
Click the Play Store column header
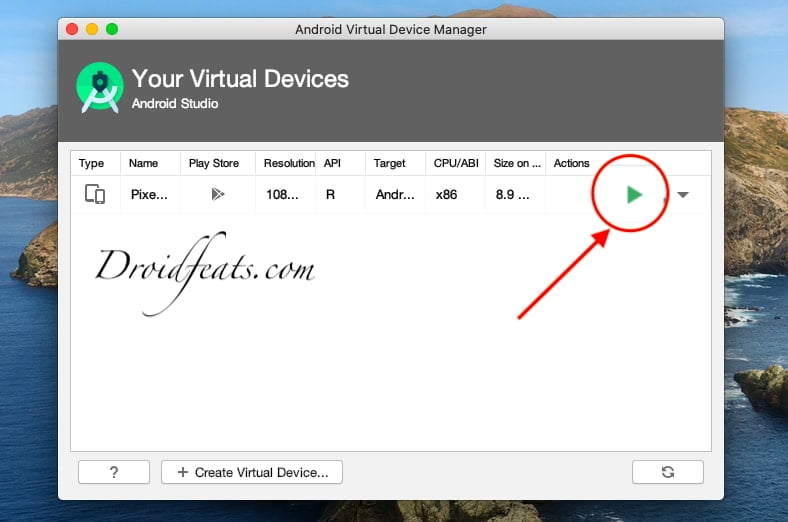(214, 163)
